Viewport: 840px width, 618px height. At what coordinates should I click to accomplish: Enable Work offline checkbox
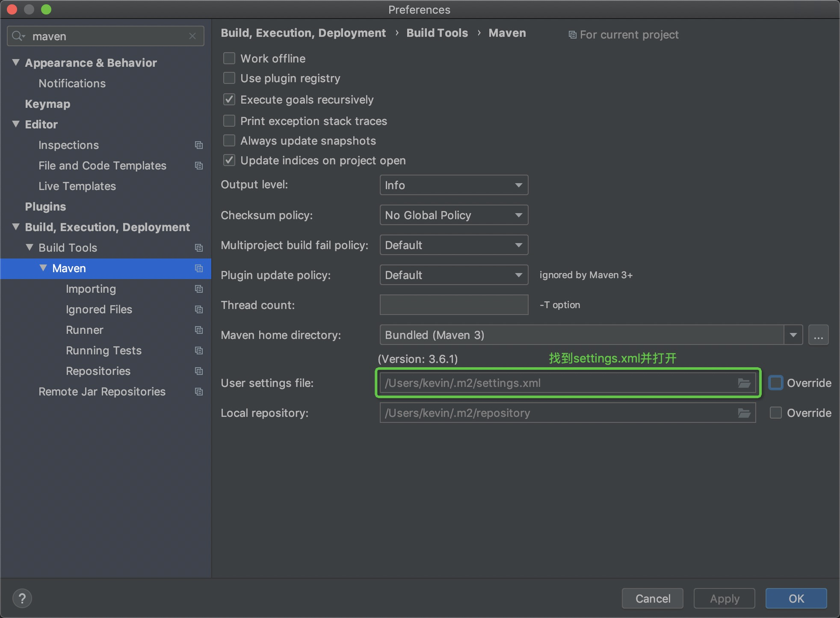point(229,58)
